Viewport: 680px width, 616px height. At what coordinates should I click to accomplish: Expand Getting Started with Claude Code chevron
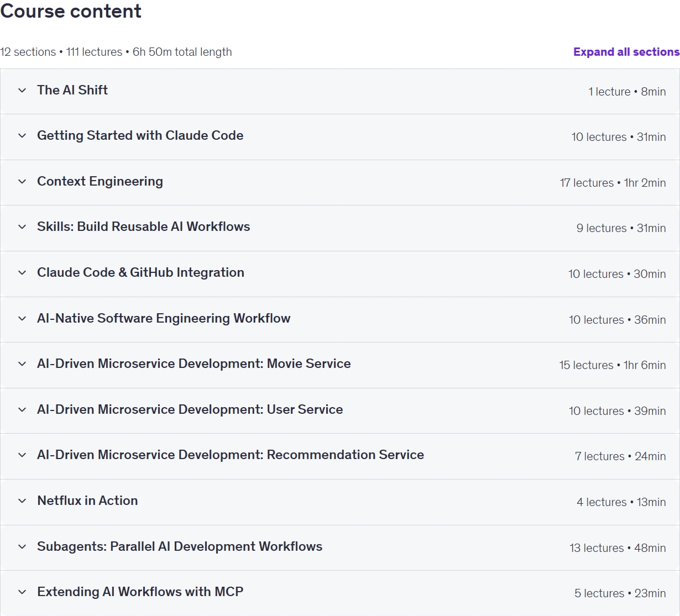[22, 136]
